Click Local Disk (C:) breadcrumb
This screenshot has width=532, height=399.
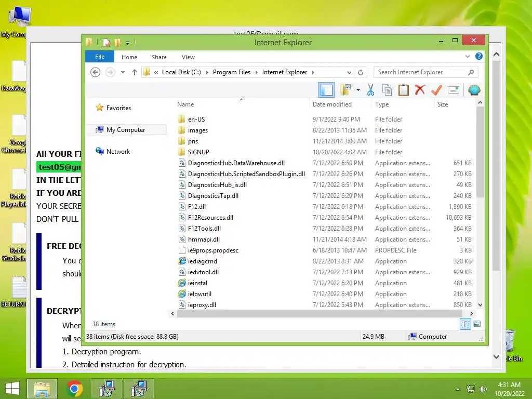pyautogui.click(x=181, y=72)
